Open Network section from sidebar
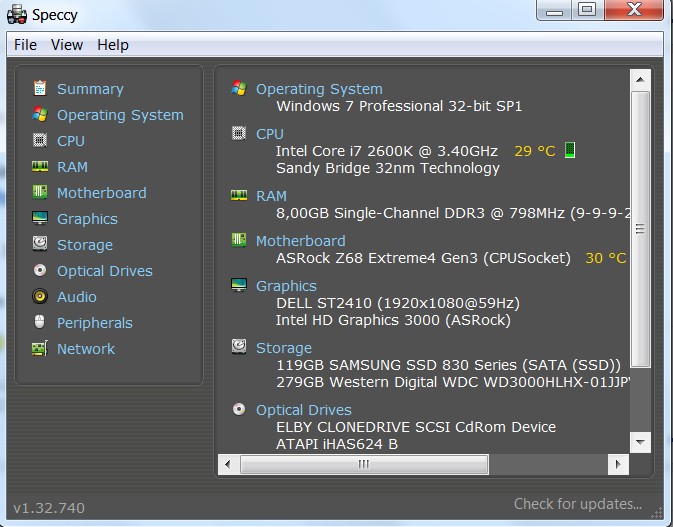This screenshot has width=673, height=527. pyautogui.click(x=86, y=349)
